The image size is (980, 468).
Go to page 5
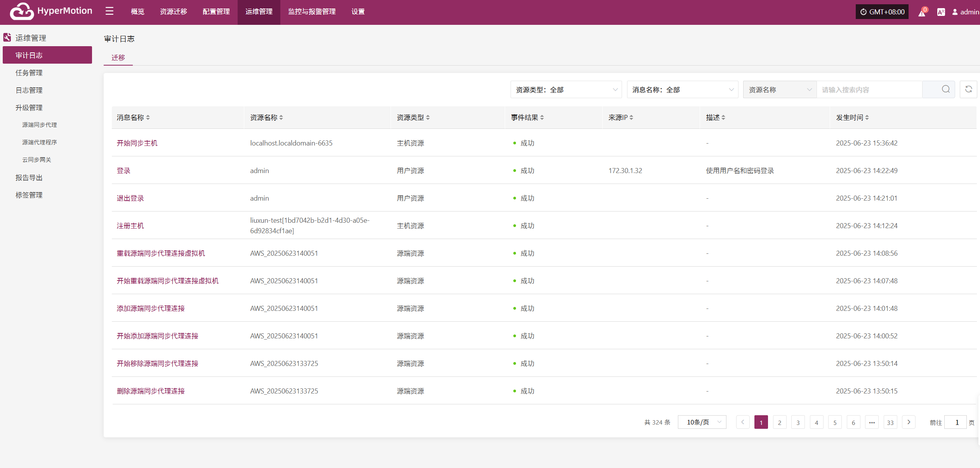click(835, 422)
